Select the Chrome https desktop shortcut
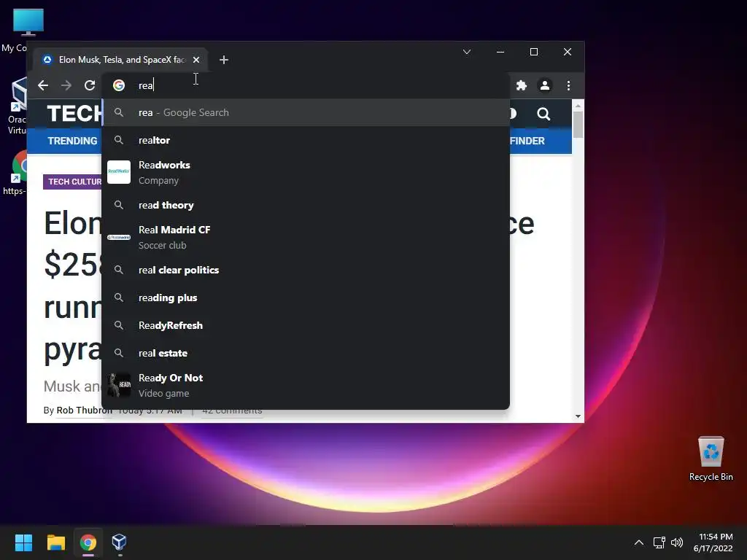Viewport: 747px width, 560px height. tap(15, 172)
